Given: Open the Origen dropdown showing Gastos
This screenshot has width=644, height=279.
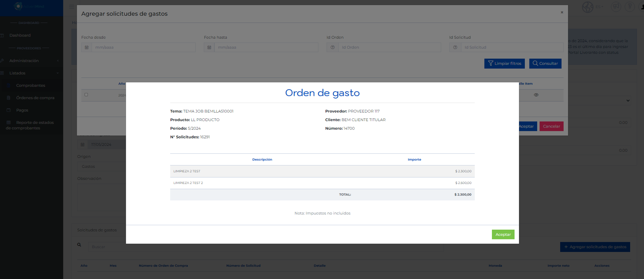Looking at the screenshot, I should tap(101, 166).
